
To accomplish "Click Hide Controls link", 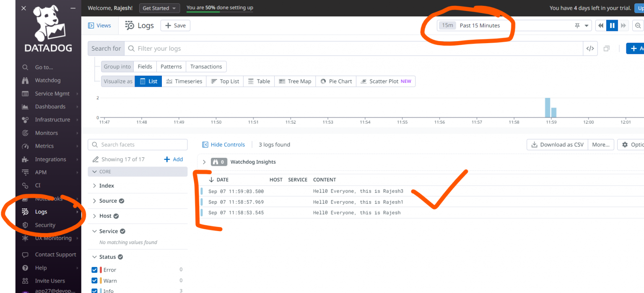I will coord(223,145).
